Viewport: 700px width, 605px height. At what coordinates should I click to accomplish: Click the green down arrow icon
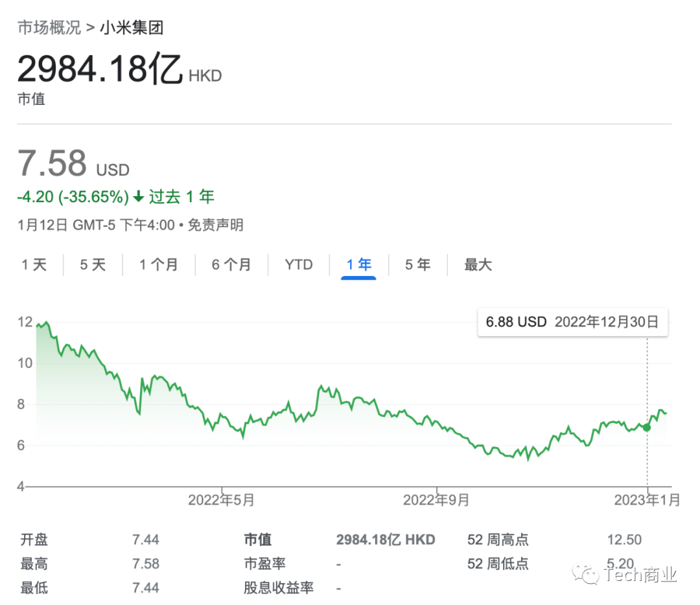click(139, 197)
